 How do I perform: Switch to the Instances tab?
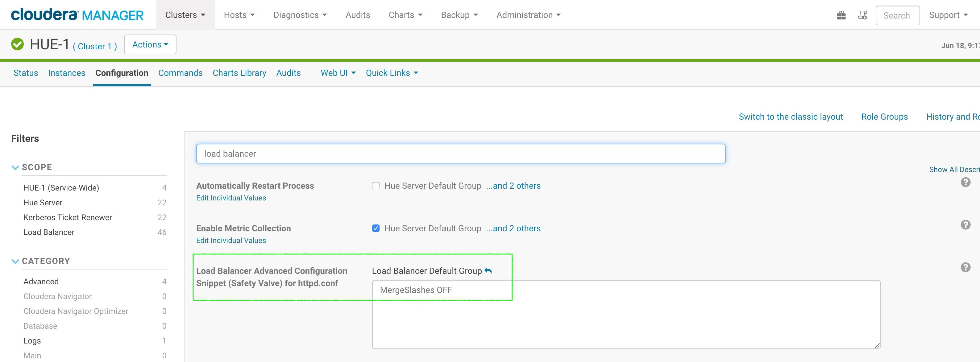[x=67, y=73]
